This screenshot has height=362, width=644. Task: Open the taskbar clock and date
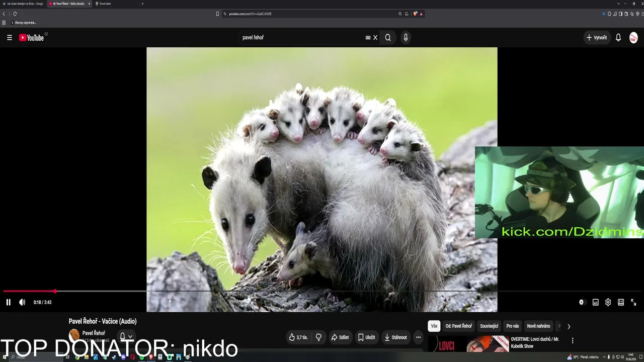pyautogui.click(x=631, y=357)
